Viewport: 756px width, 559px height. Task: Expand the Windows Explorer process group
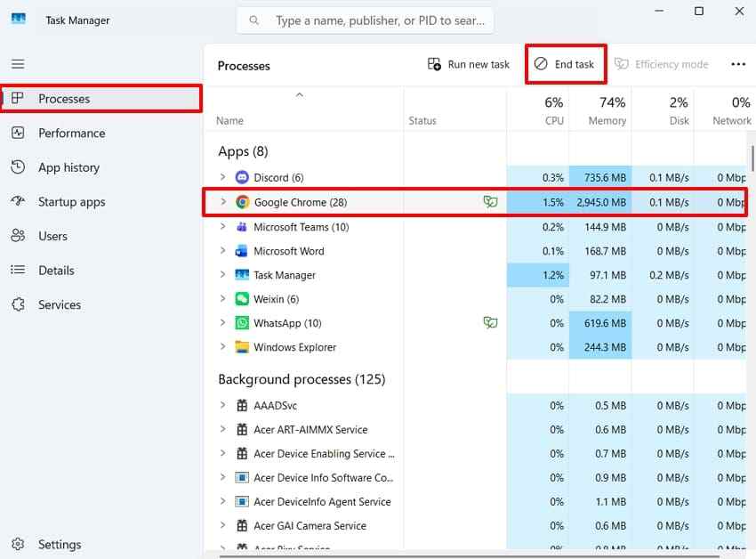point(222,346)
